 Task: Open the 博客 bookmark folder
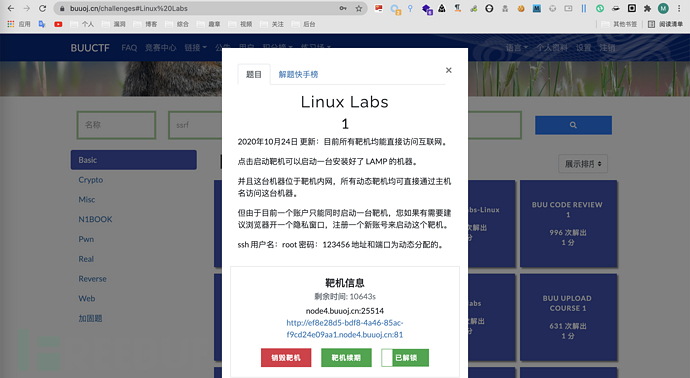pos(146,24)
